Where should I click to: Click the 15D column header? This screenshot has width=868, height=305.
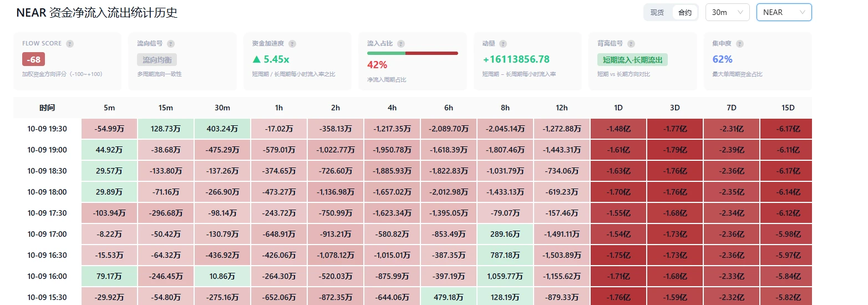coord(786,108)
